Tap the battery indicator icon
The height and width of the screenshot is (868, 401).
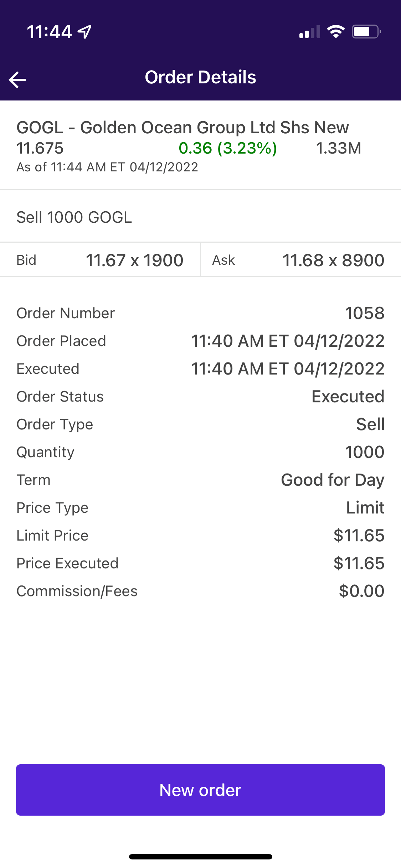366,32
